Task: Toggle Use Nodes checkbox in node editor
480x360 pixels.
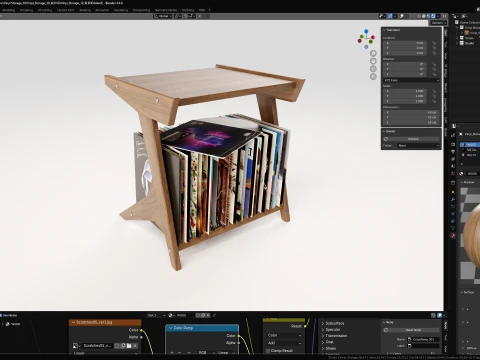Action: (1, 315)
